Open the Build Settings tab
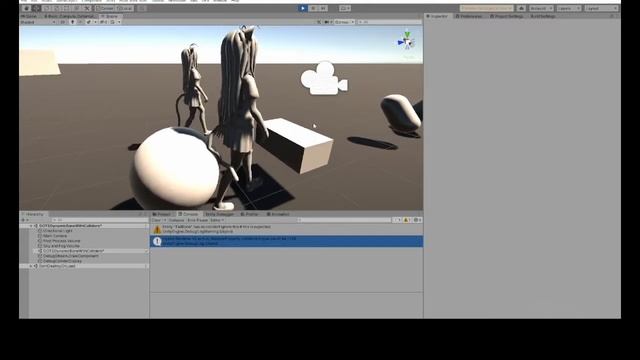The image size is (640, 360). coord(542,16)
